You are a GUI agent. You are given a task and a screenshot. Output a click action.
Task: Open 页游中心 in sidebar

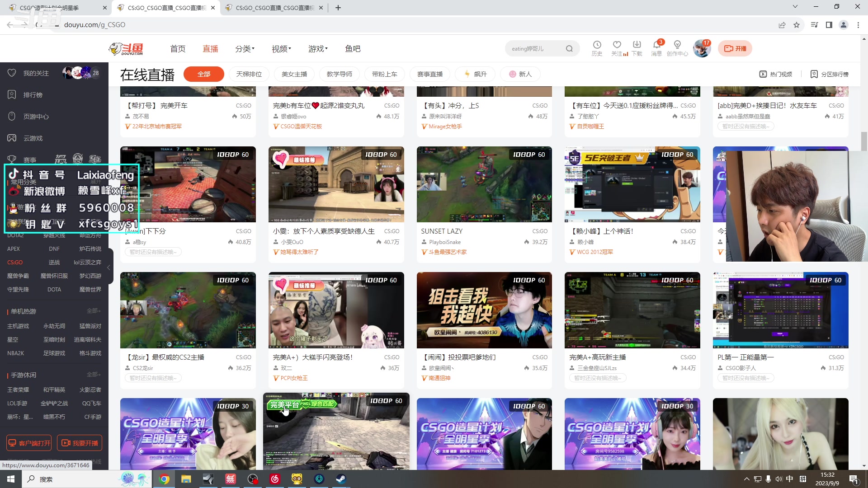[36, 116]
